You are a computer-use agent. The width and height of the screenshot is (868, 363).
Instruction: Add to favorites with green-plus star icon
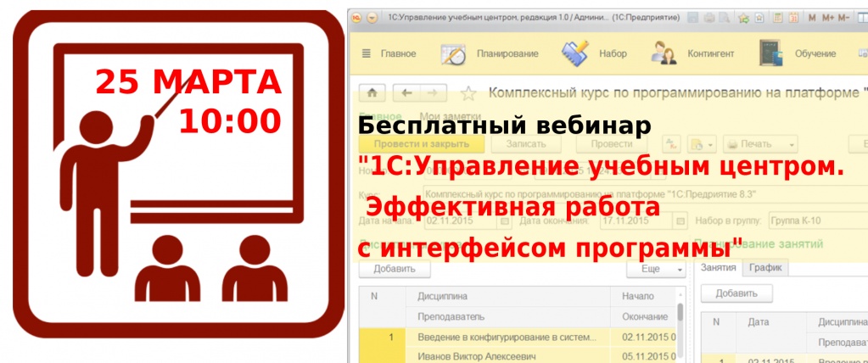click(x=743, y=18)
